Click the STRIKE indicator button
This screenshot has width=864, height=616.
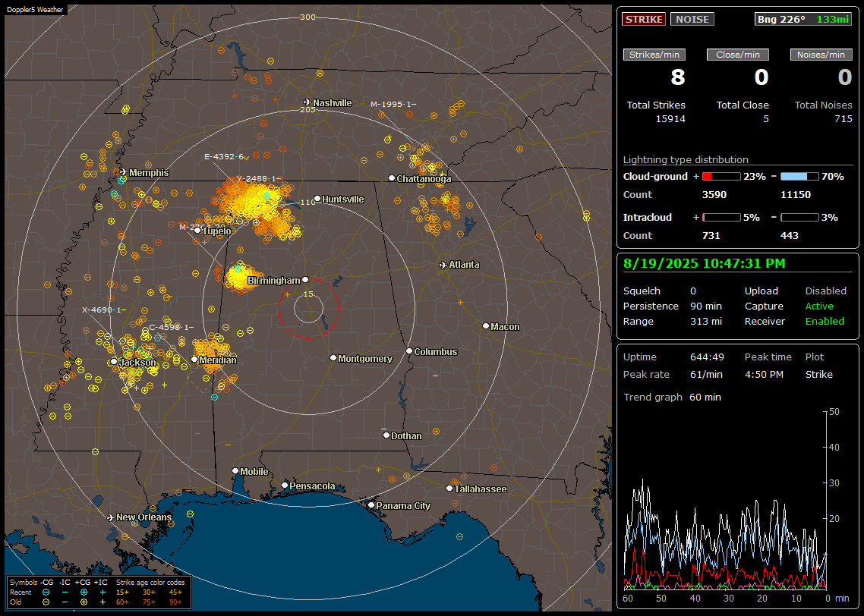pos(644,19)
